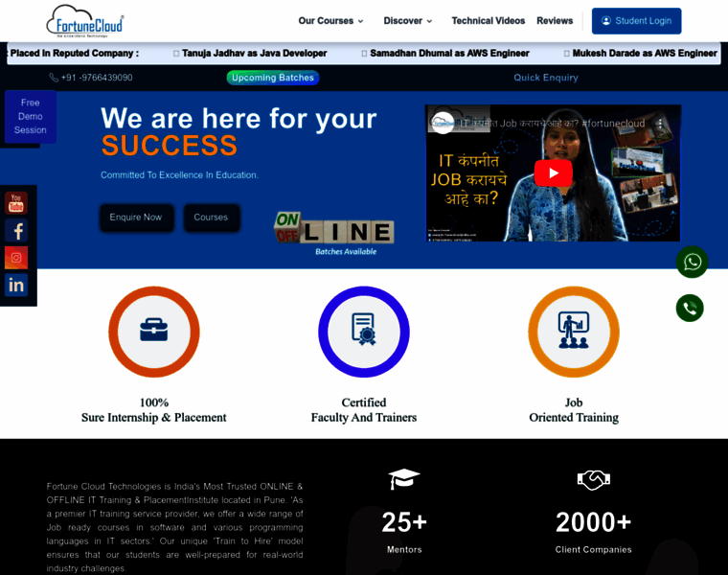Call the +91 -9766439090 phone number
Screen dimensions: 728x575
click(x=91, y=78)
